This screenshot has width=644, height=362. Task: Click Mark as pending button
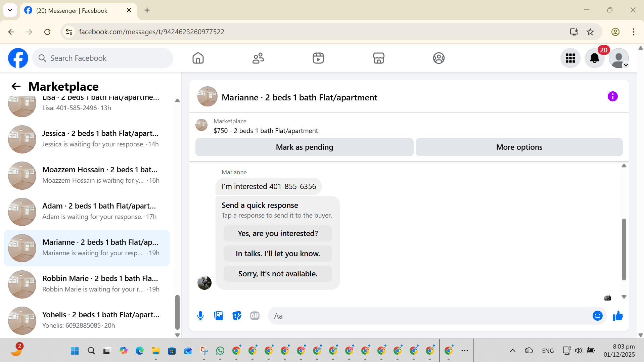(304, 147)
